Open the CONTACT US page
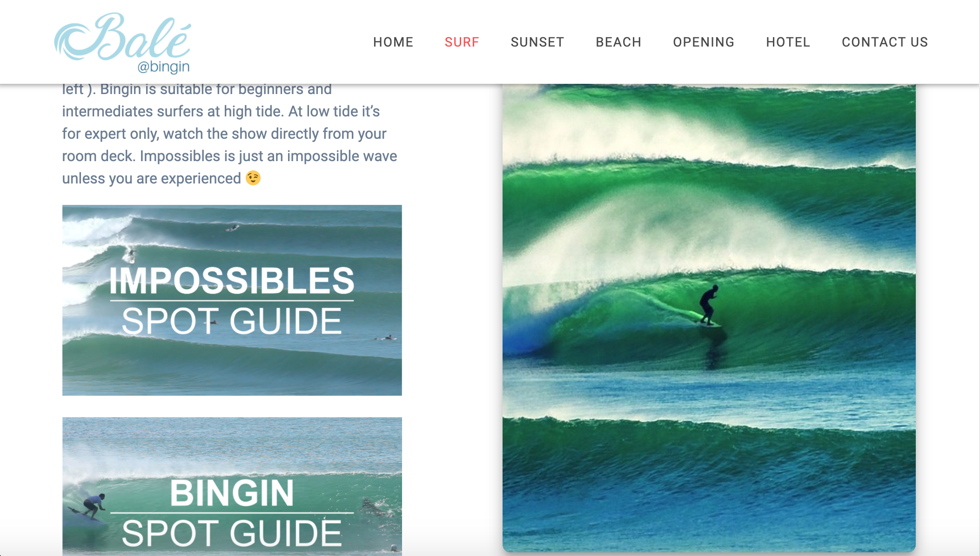The image size is (980, 556). click(x=885, y=42)
